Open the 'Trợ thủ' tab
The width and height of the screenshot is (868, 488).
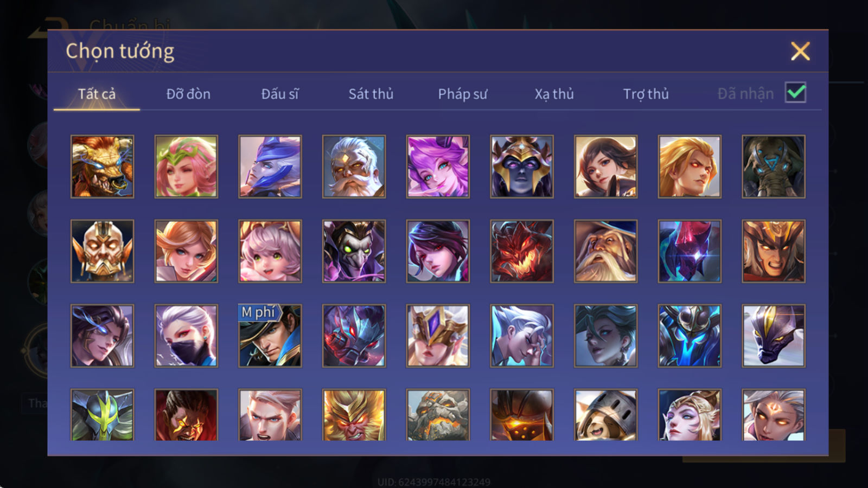[646, 94]
